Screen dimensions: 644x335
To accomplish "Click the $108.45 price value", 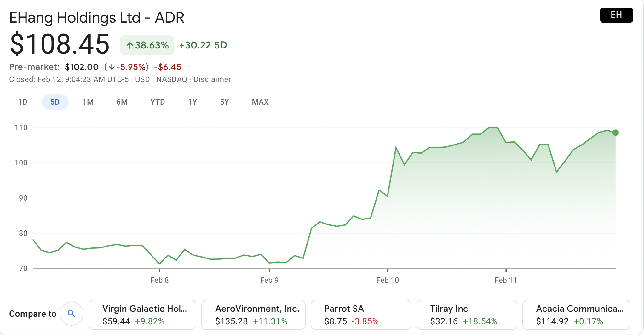I will pos(60,44).
